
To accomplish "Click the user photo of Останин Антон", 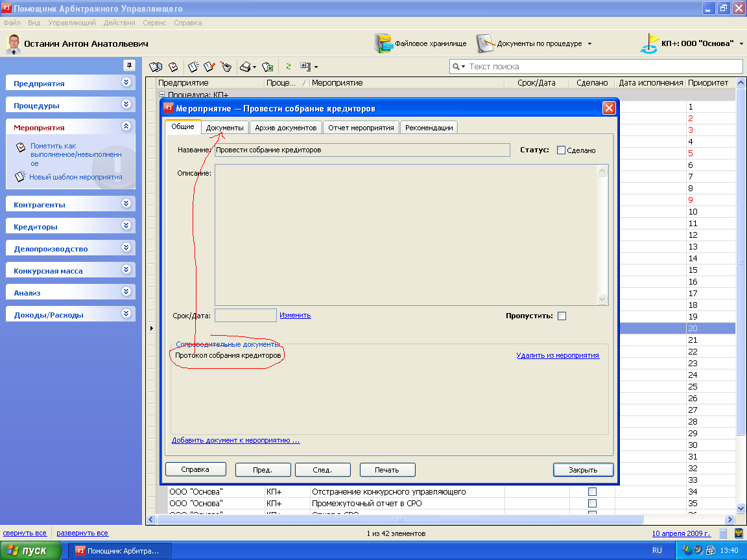I will coord(14,43).
